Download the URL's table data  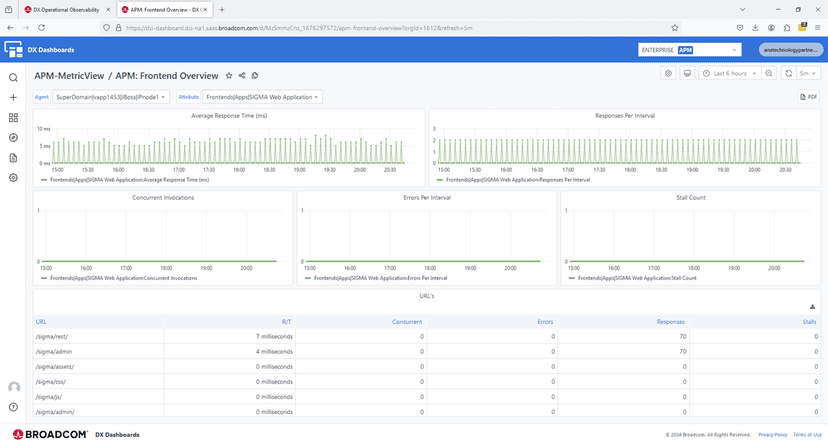pos(811,307)
